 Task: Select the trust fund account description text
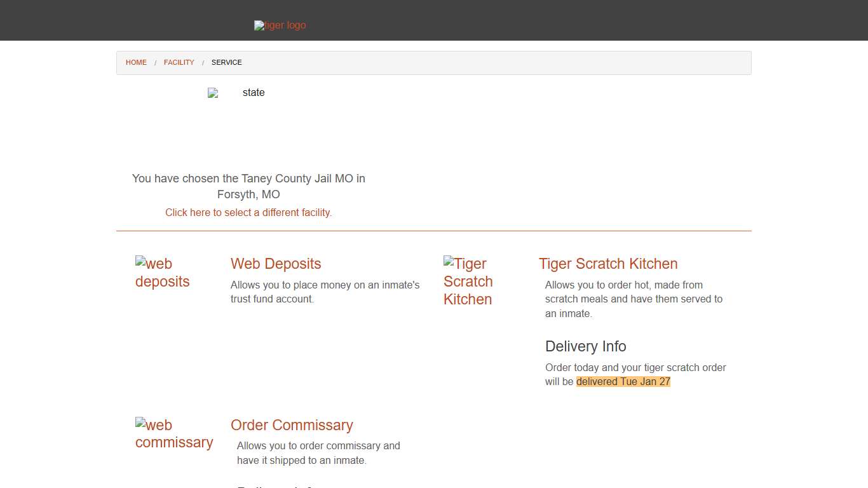click(x=325, y=292)
